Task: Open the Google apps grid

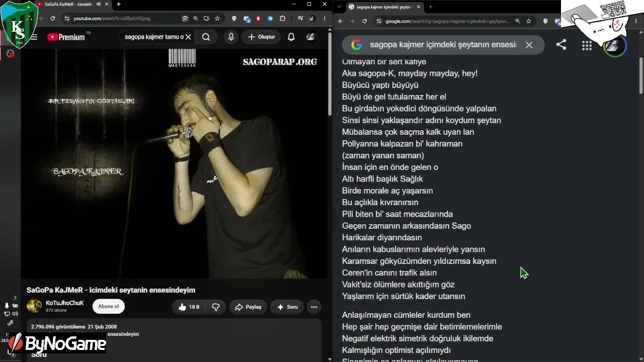Action: click(587, 46)
